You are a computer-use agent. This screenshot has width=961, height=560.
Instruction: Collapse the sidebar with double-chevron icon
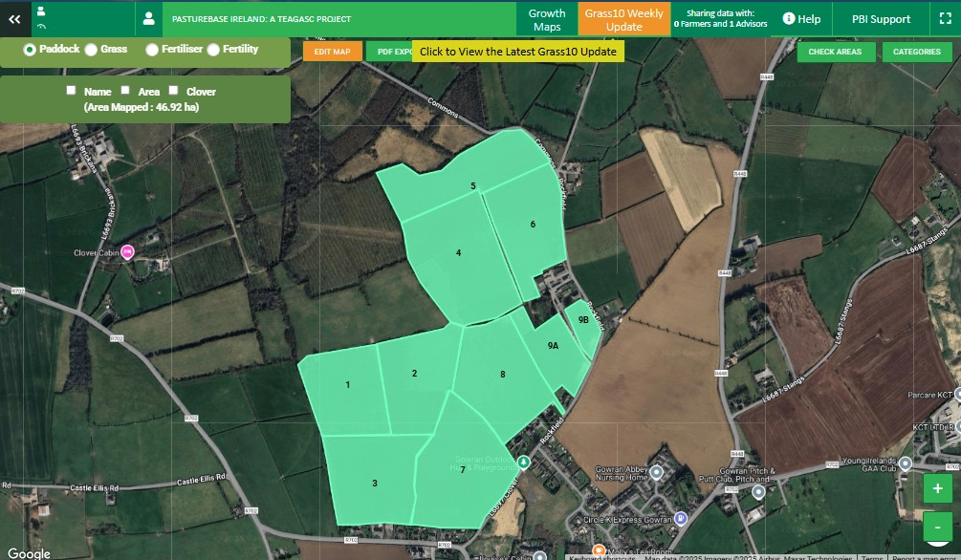pyautogui.click(x=14, y=18)
